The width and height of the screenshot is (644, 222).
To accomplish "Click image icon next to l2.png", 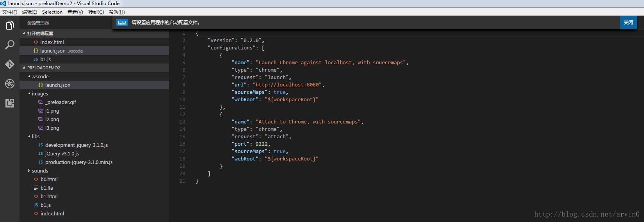I will [41, 119].
